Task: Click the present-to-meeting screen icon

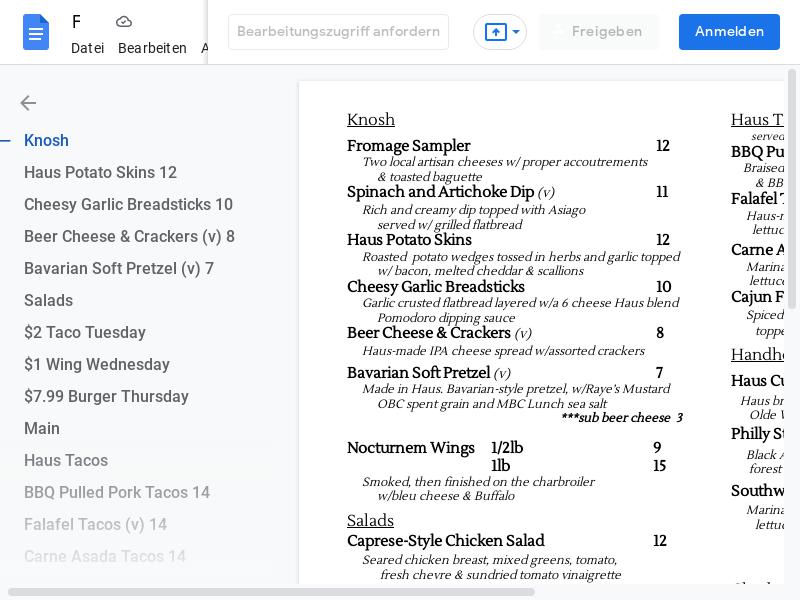Action: tap(495, 32)
